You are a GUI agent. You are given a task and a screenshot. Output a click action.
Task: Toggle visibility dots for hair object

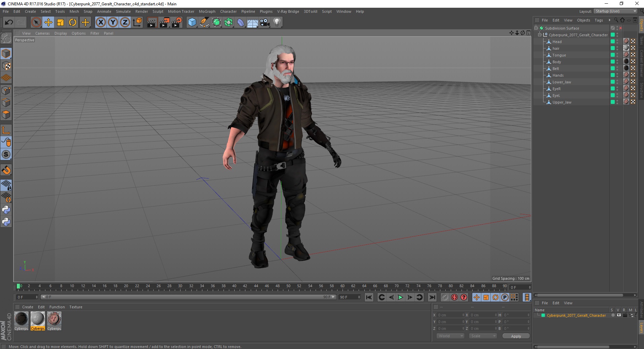[x=617, y=48]
